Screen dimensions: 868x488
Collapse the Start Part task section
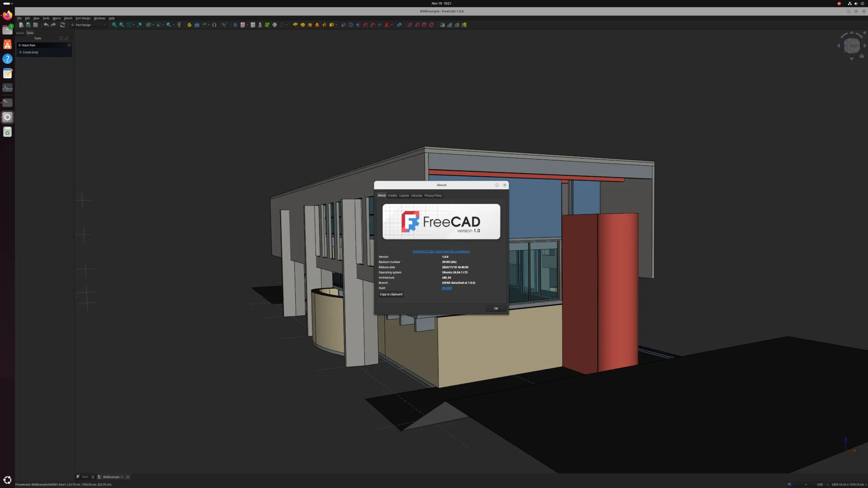(69, 45)
